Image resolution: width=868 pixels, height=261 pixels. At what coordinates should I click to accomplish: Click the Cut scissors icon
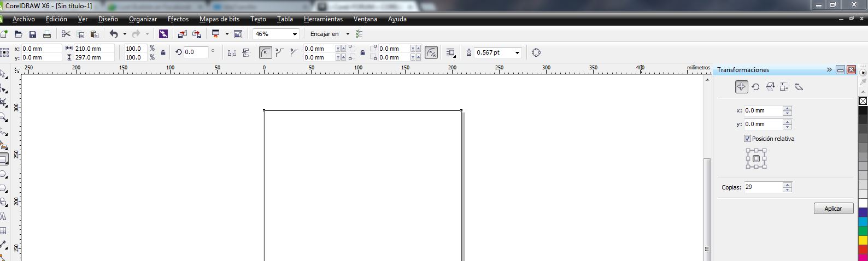(x=66, y=34)
